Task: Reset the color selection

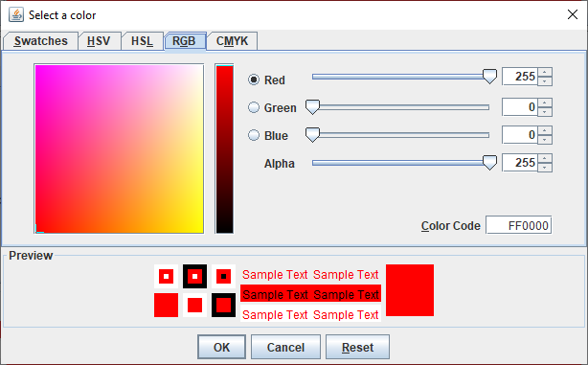Action: (357, 347)
